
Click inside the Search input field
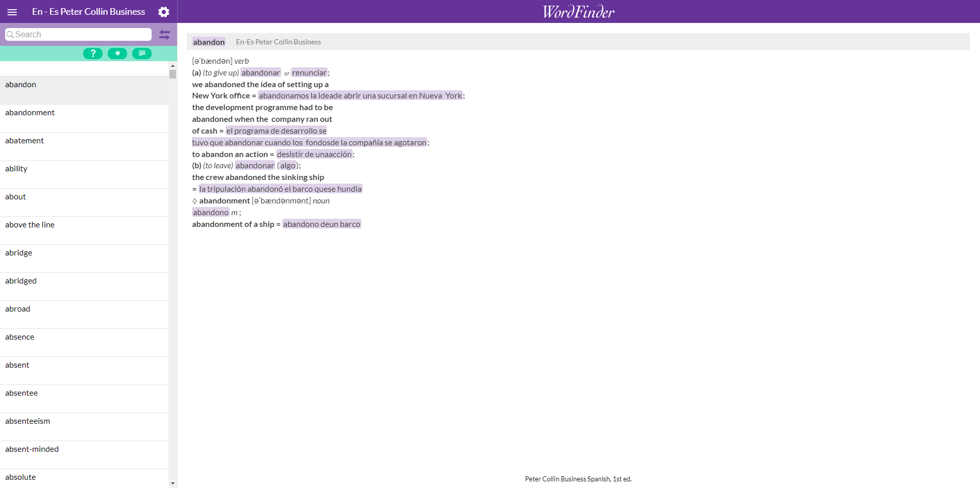coord(77,34)
